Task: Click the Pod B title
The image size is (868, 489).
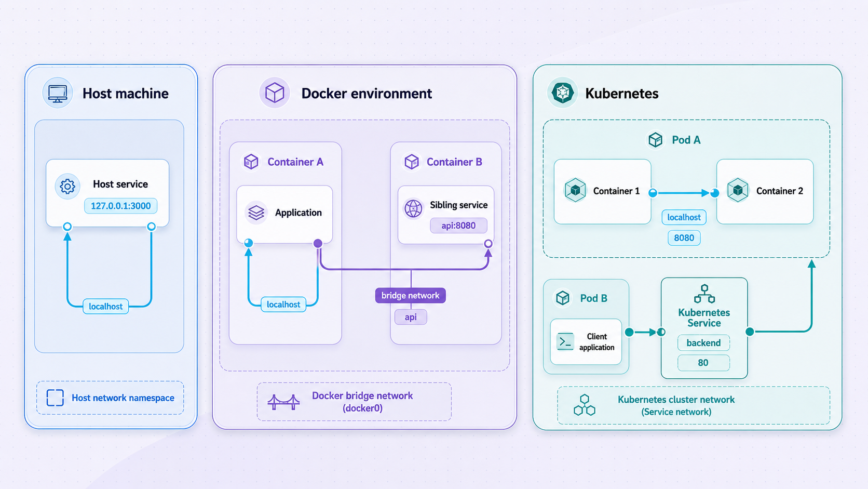Action: (593, 298)
